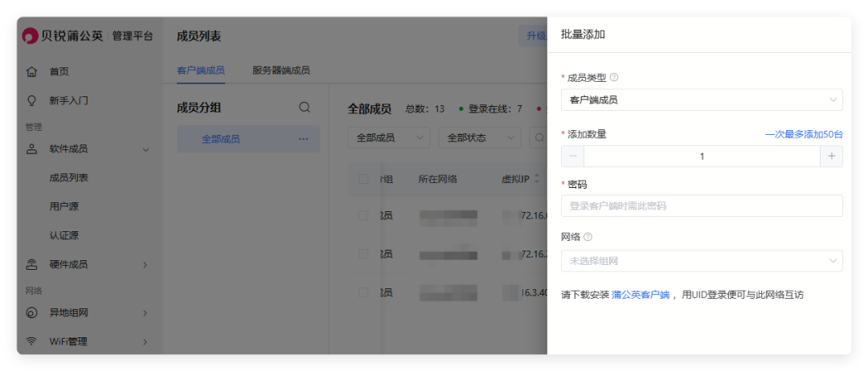868x371 pixels.
Task: Click the 新手入门 lightbulb icon
Action: [x=32, y=100]
